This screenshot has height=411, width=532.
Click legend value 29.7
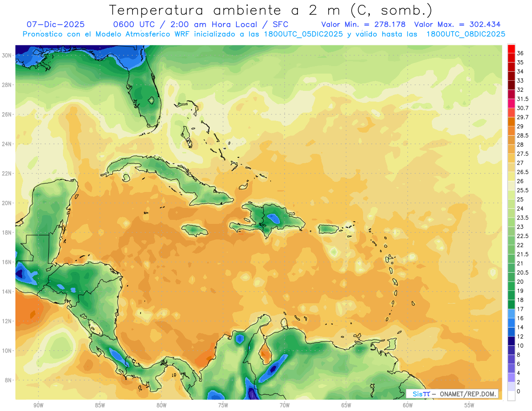[x=523, y=117]
